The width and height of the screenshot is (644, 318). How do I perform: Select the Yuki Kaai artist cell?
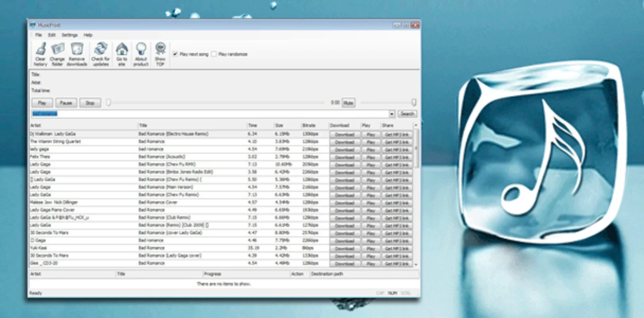[38, 248]
